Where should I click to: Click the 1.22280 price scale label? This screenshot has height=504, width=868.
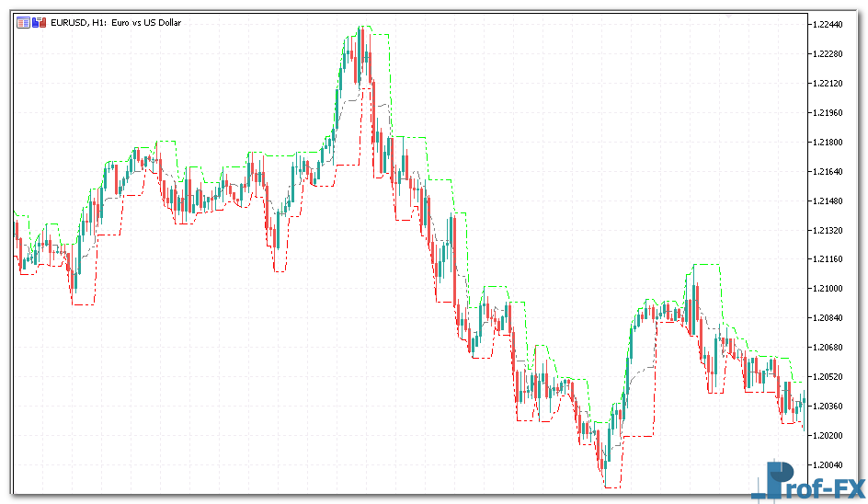click(829, 54)
